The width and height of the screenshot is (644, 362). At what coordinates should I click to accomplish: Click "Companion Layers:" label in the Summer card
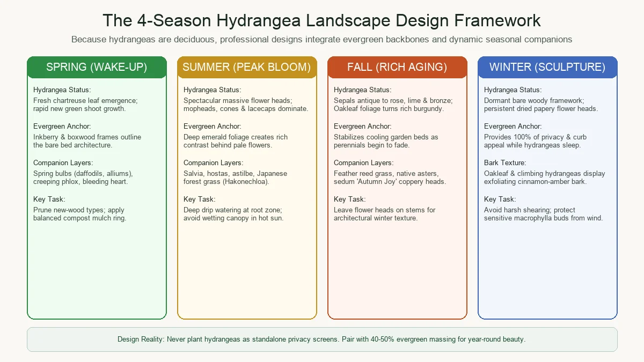coord(214,163)
